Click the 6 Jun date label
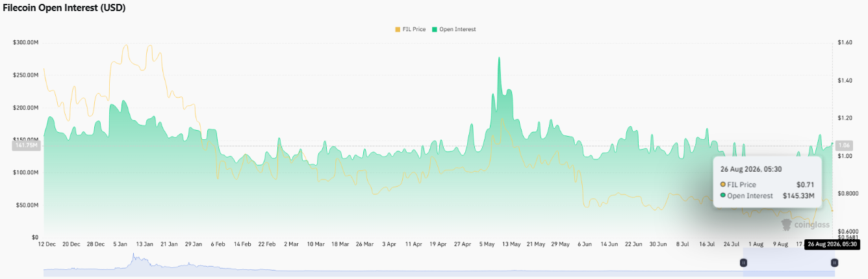Screen dimensions: 868x279 584,245
